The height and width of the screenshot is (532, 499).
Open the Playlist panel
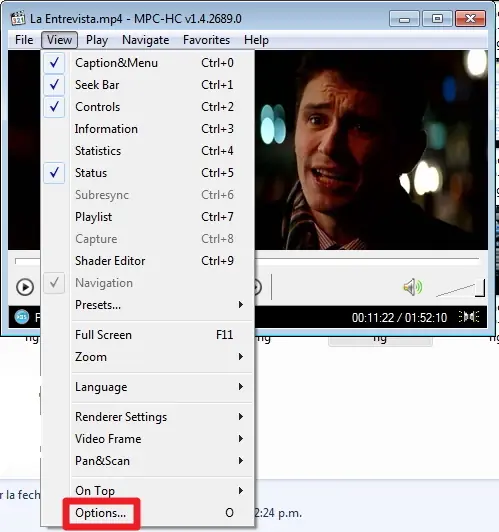(x=149, y=217)
